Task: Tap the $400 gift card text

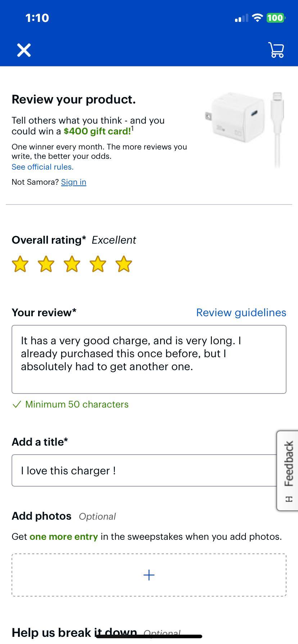Action: [x=96, y=131]
